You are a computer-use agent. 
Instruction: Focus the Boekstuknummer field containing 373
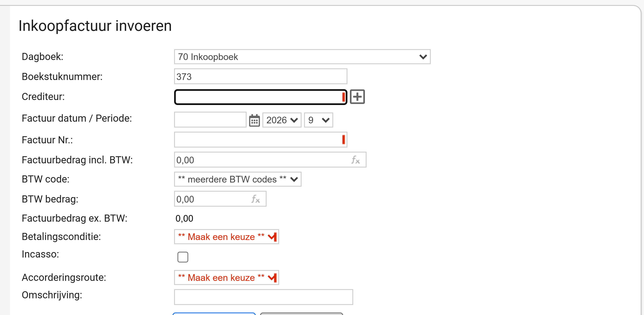pos(261,76)
